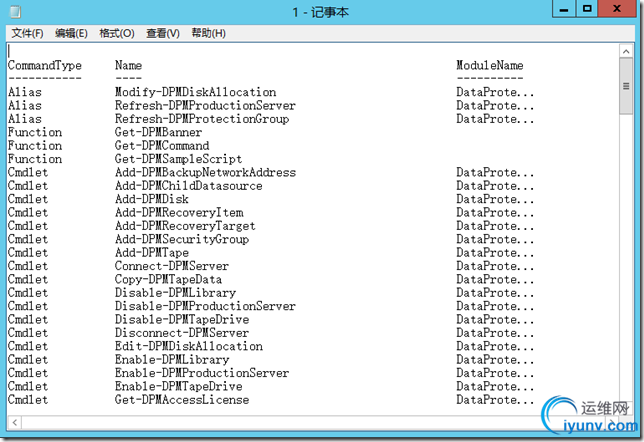Viewport: 644px width, 442px height.
Task: Click the horizontal scrollbar left arrow
Action: [15, 422]
